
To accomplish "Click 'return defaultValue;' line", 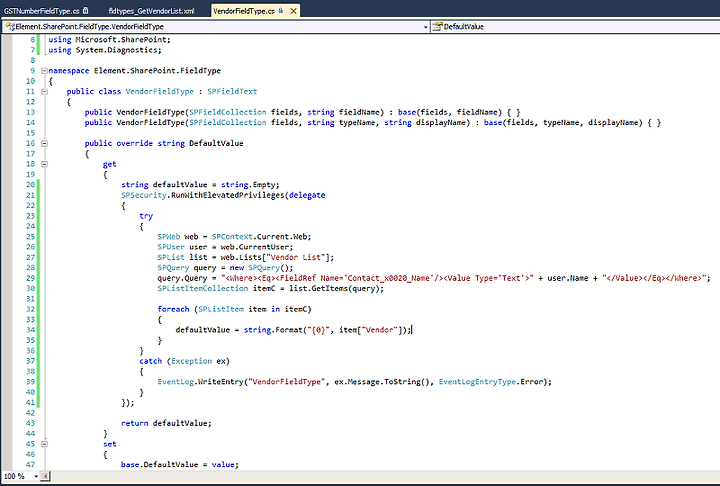I will point(166,423).
